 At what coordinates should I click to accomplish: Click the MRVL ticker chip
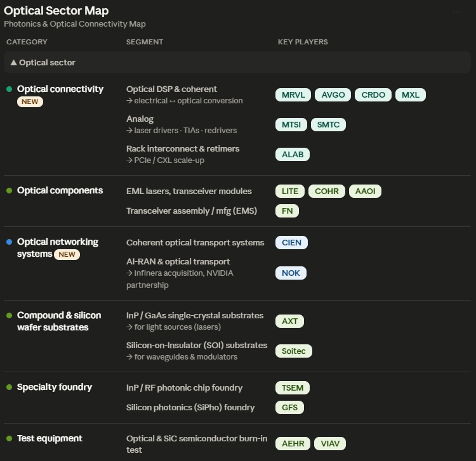(x=293, y=95)
